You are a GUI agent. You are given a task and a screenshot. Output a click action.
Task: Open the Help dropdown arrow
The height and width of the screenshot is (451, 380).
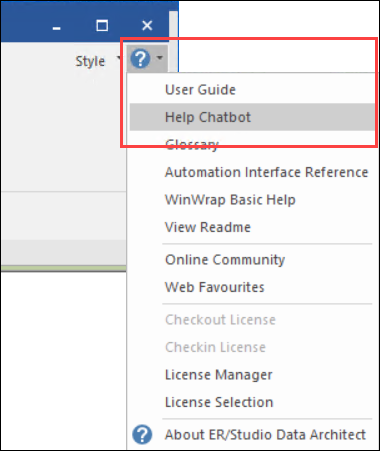(160, 58)
